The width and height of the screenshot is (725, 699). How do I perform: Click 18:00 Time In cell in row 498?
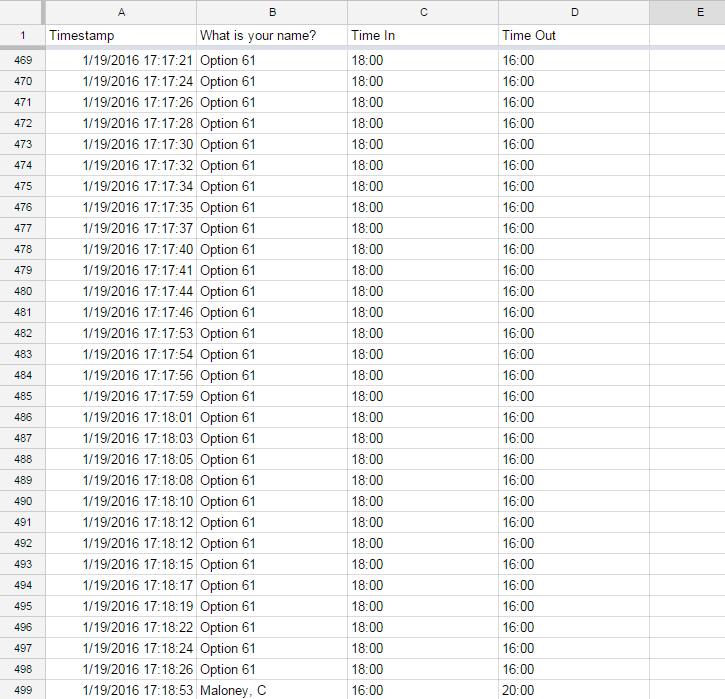click(423, 669)
